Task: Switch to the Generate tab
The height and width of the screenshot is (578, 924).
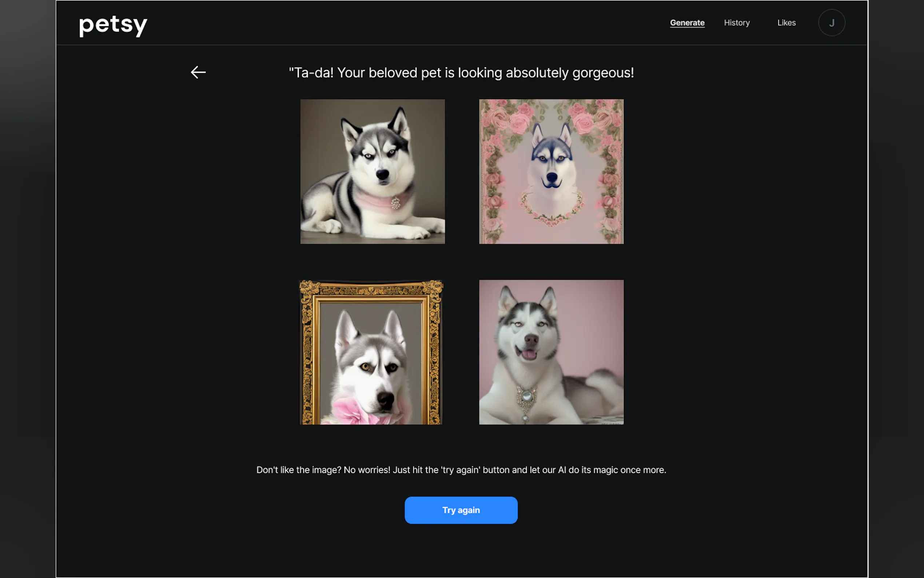Action: tap(687, 23)
